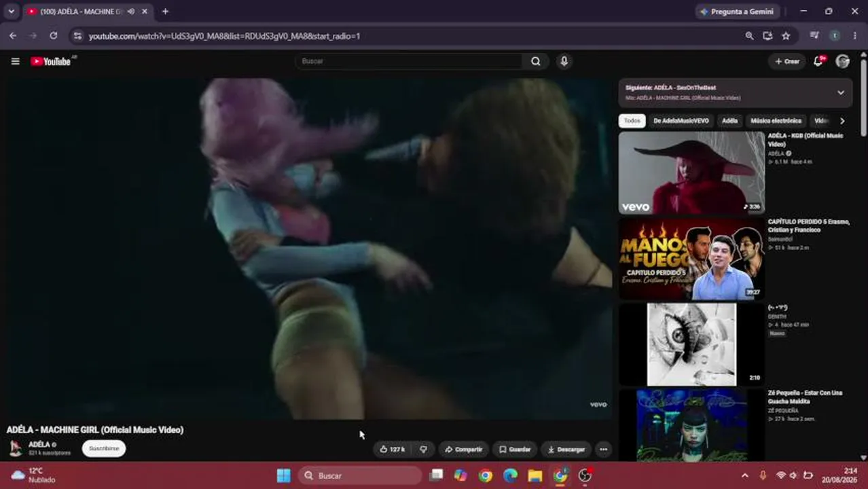Open Zé Pequeña video thumbnail
The width and height of the screenshot is (868, 489).
coord(691,425)
